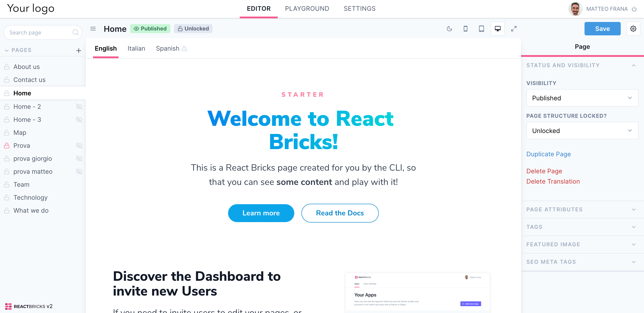Click lock icon beside Technology
Viewport: 644px width, 313px height.
(x=7, y=197)
